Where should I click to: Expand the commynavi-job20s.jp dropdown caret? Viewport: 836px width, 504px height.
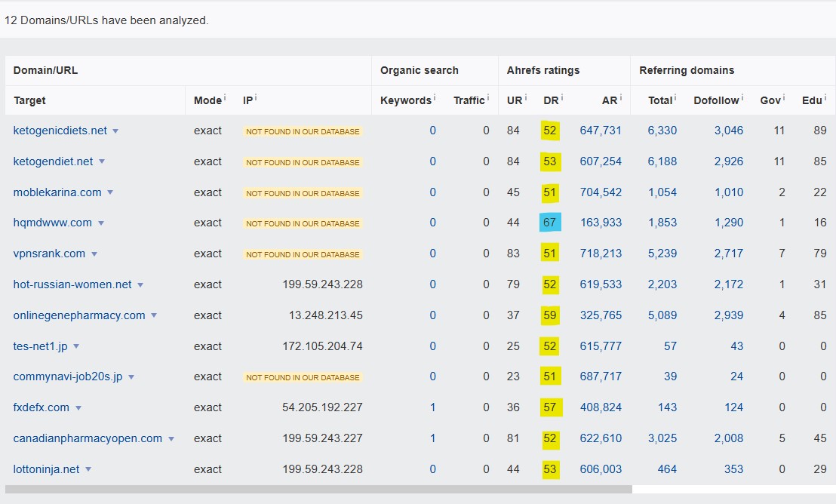click(131, 377)
